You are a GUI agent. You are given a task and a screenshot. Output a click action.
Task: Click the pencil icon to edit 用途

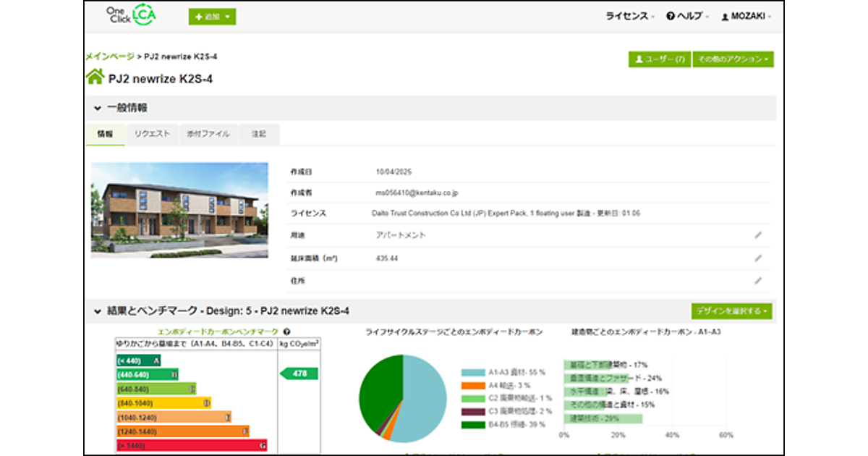pyautogui.click(x=758, y=235)
